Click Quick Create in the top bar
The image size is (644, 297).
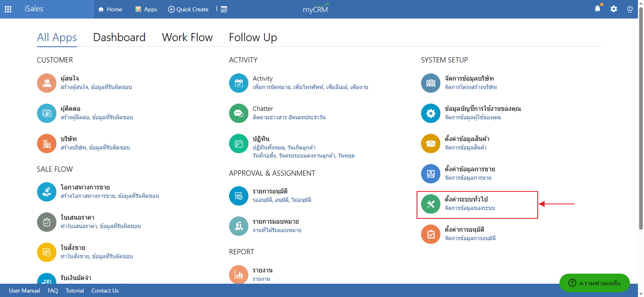(x=188, y=9)
